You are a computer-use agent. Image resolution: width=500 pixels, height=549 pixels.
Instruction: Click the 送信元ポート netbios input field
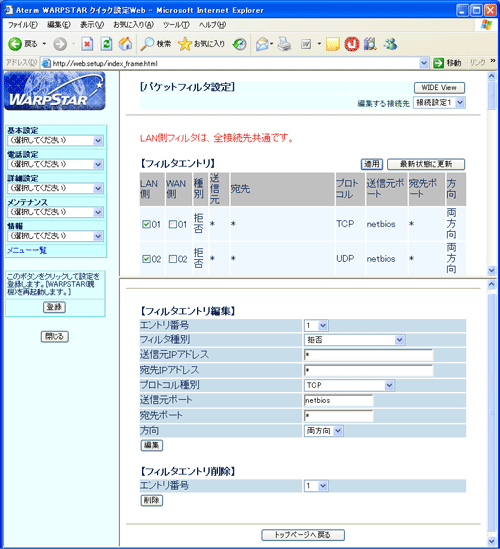pos(339,401)
